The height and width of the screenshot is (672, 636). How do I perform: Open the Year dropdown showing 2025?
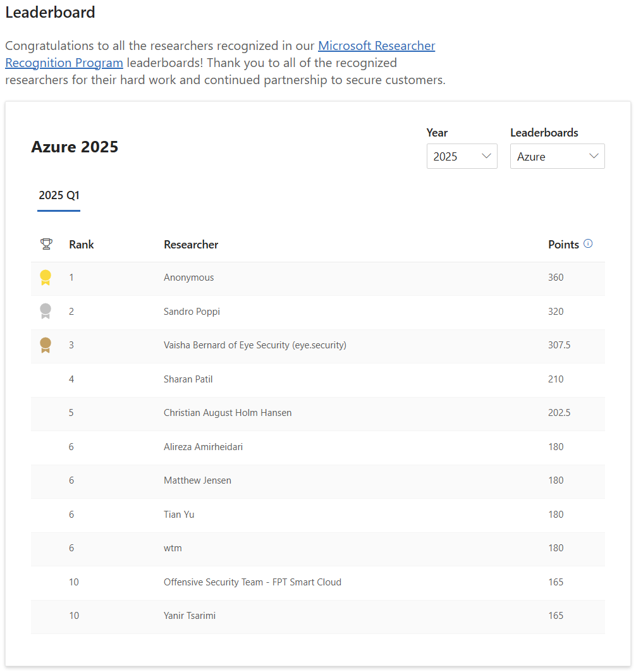pos(462,156)
